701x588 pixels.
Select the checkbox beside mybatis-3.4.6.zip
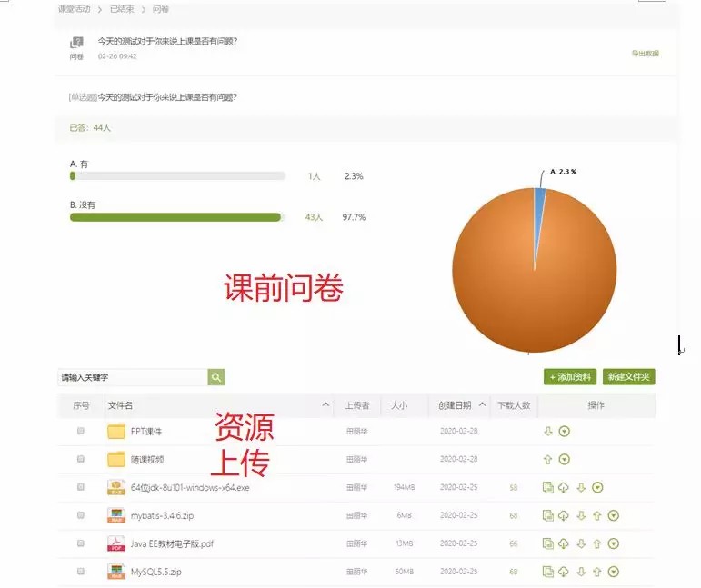coord(81,515)
